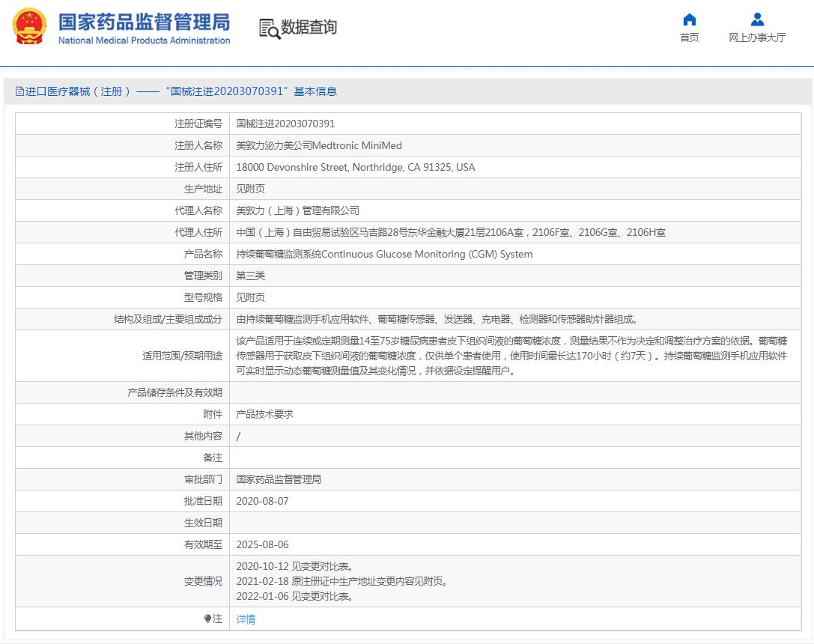Click 见附页 in the 生产地址 row

pos(250,189)
